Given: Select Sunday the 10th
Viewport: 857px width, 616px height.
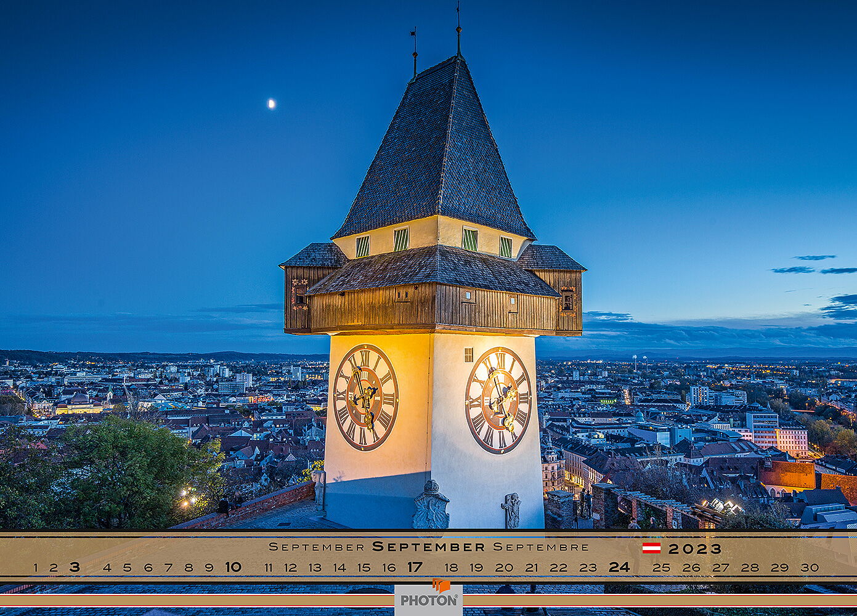Looking at the screenshot, I should click(x=233, y=567).
